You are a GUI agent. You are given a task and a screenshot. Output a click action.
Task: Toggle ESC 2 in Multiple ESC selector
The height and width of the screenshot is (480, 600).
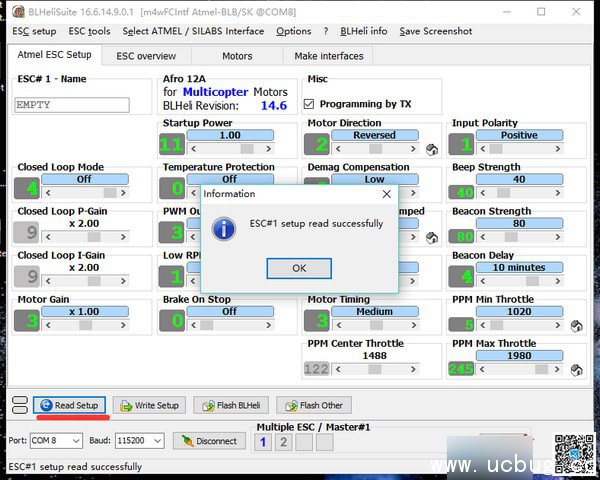pyautogui.click(x=283, y=442)
